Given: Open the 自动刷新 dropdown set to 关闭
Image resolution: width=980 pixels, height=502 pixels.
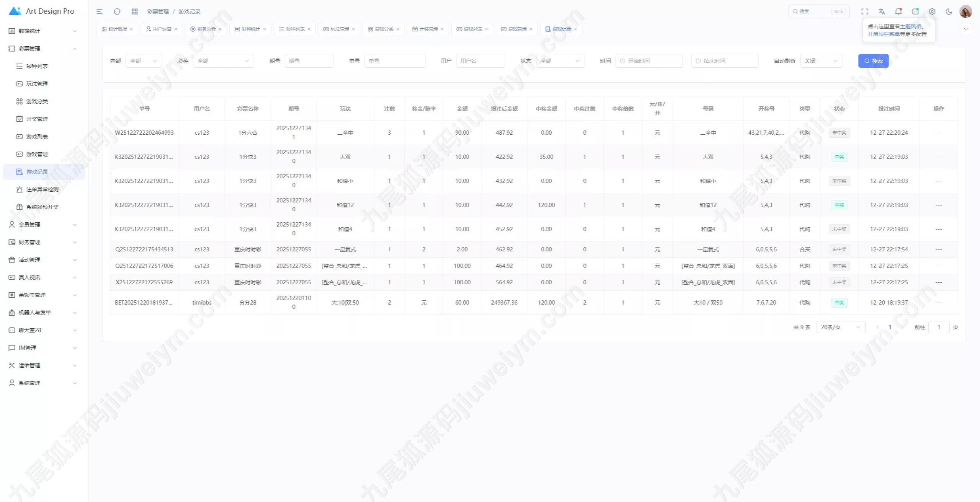Looking at the screenshot, I should click(x=821, y=61).
